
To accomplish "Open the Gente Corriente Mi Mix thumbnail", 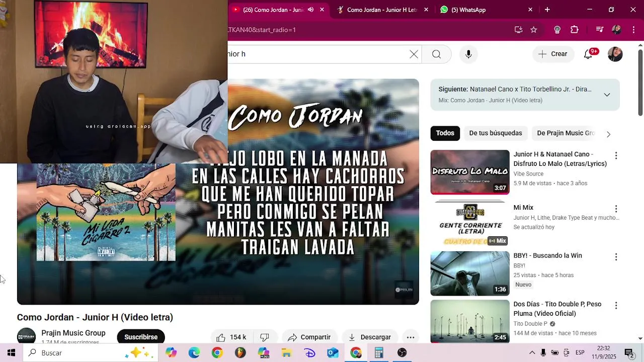I will click(470, 224).
